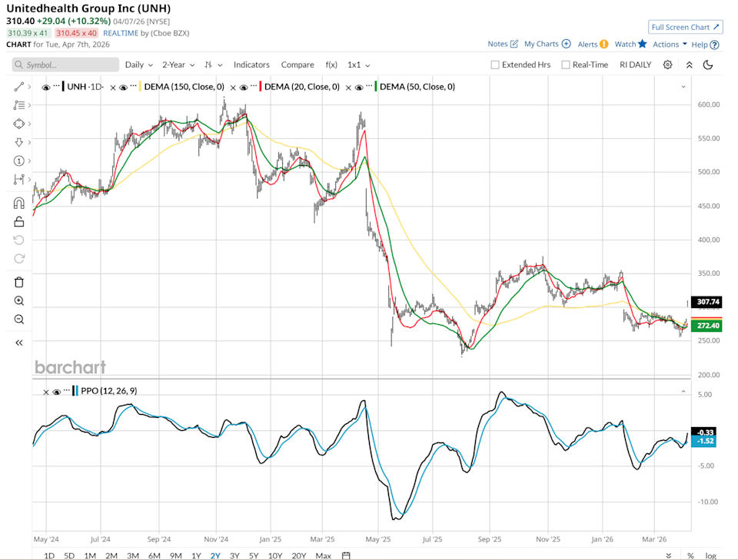
Task: Hide the DEMA 150 study via eye toggle
Action: click(x=123, y=87)
